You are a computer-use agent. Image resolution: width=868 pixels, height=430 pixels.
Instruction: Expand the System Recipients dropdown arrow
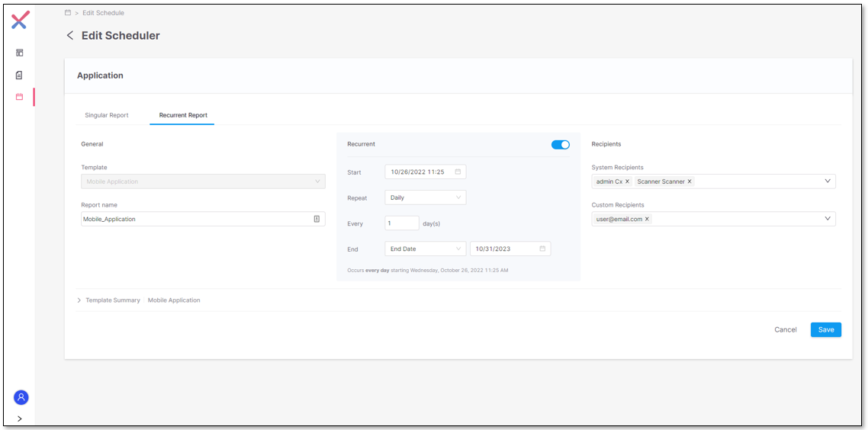[828, 181]
